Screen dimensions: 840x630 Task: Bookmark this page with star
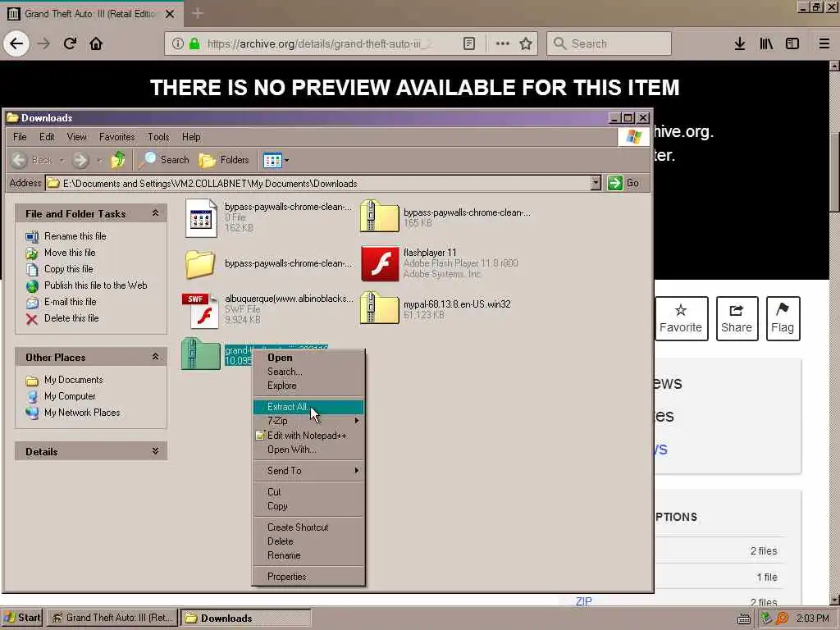tap(526, 43)
